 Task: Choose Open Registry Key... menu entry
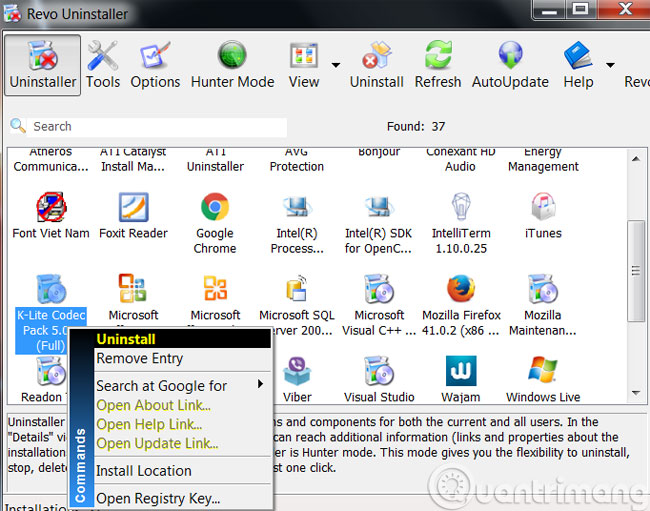182,498
